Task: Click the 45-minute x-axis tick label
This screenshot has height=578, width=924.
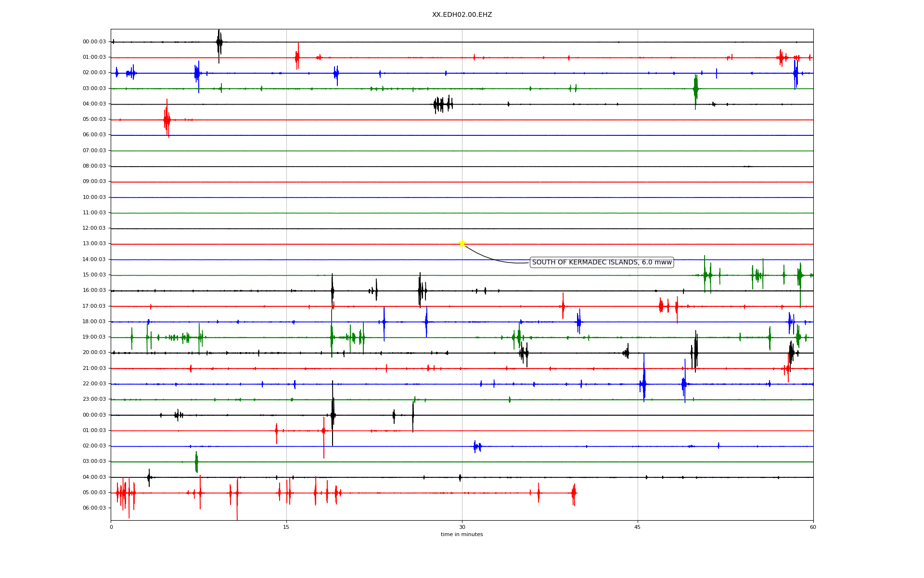Action: [x=638, y=527]
